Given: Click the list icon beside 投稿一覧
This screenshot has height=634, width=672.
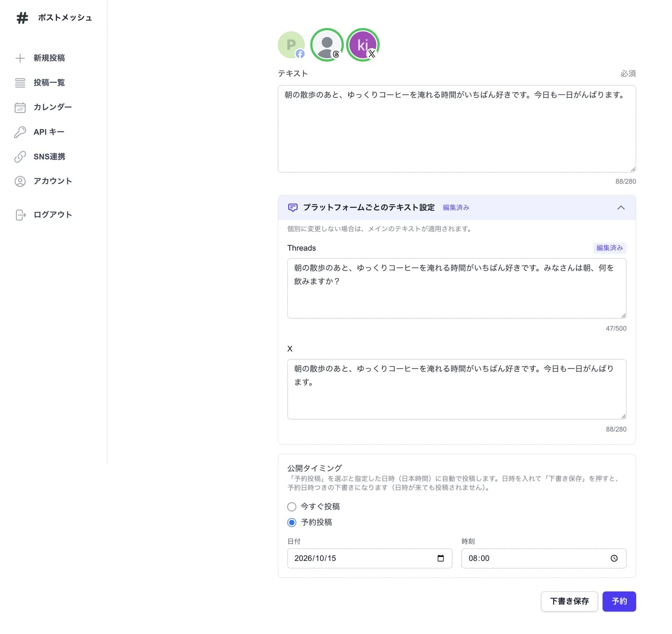Looking at the screenshot, I should (x=20, y=83).
